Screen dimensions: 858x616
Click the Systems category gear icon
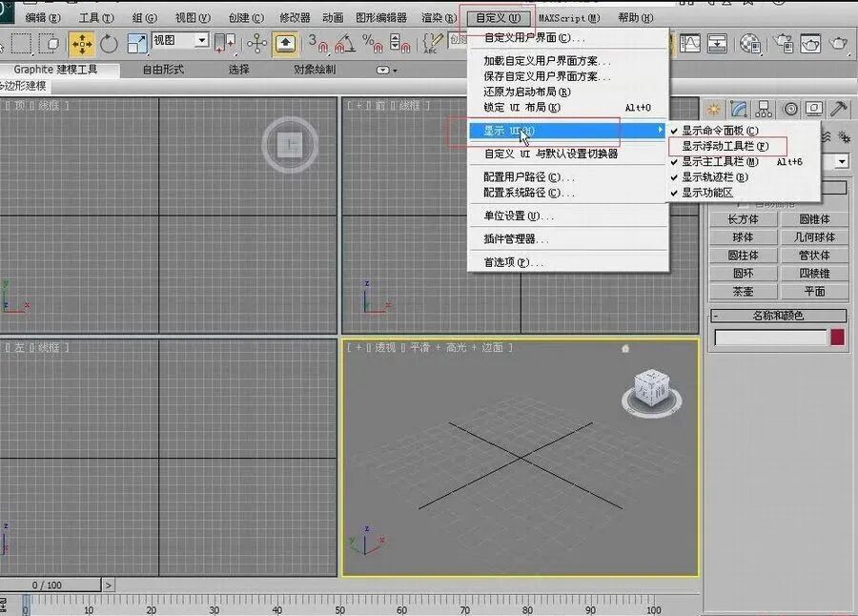(844, 137)
